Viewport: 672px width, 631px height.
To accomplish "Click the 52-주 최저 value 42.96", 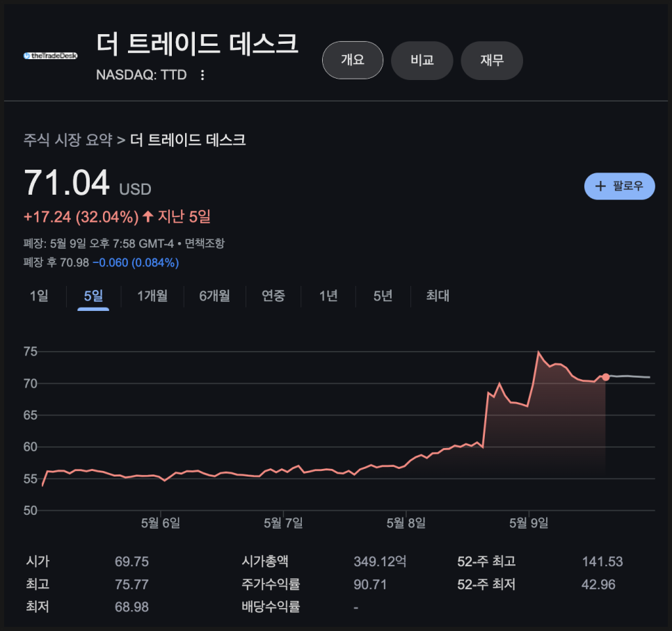I will coord(598,584).
